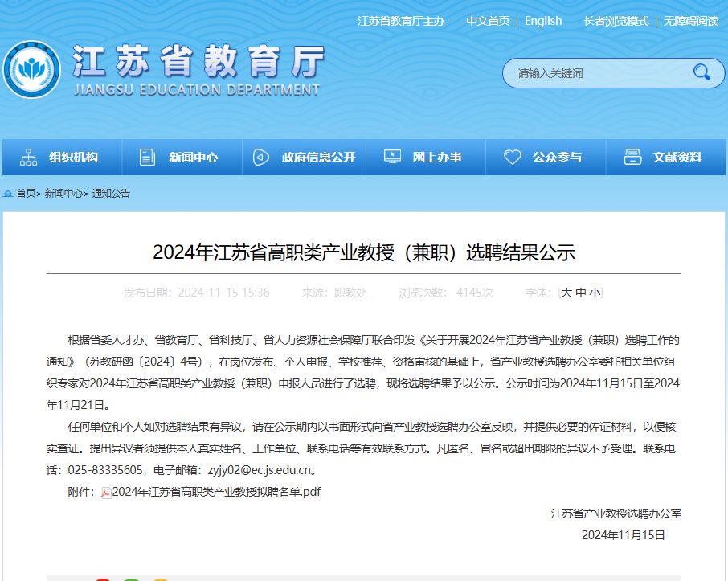This screenshot has width=728, height=581.
Task: Click the 新闻中心 document icon
Action: [147, 157]
